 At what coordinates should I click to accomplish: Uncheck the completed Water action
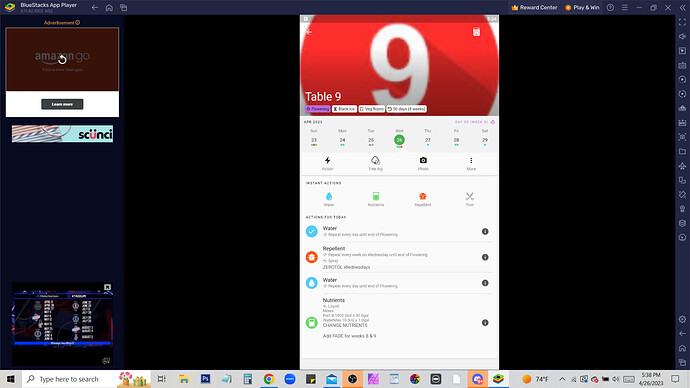point(312,231)
